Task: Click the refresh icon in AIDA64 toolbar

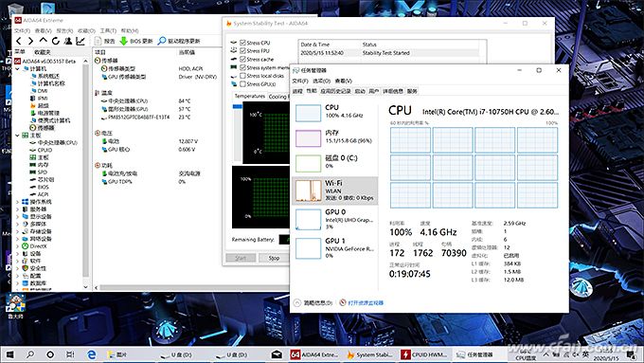Action: point(56,41)
